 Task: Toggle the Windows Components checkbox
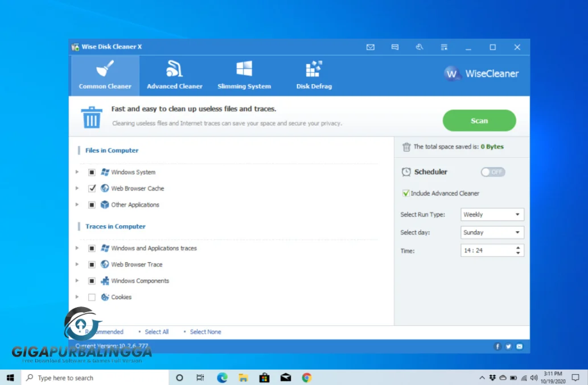[x=92, y=281]
